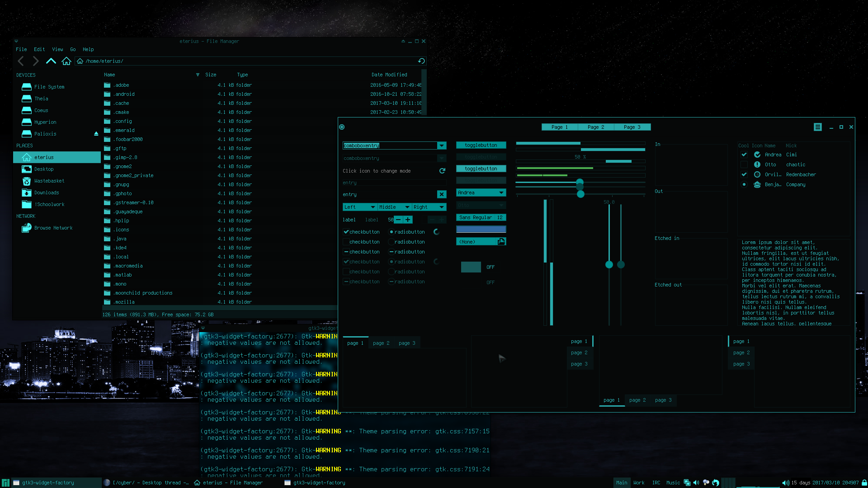The width and height of the screenshot is (868, 488).
Task: Switch to the Music workspace
Action: coord(673,483)
